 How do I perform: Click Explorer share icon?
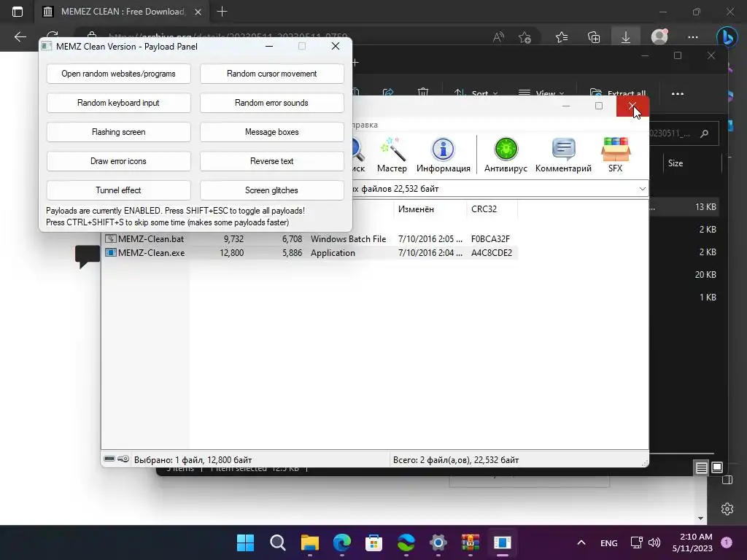point(388,93)
